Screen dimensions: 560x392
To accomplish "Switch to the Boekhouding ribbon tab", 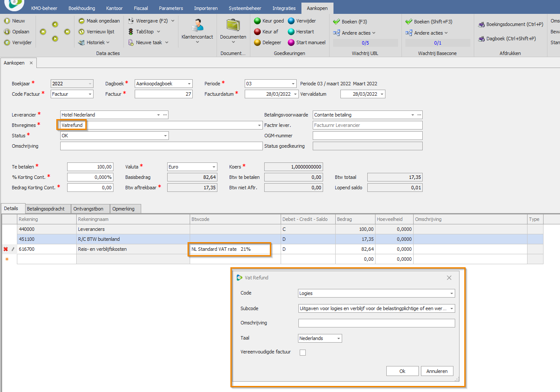I will [x=82, y=8].
